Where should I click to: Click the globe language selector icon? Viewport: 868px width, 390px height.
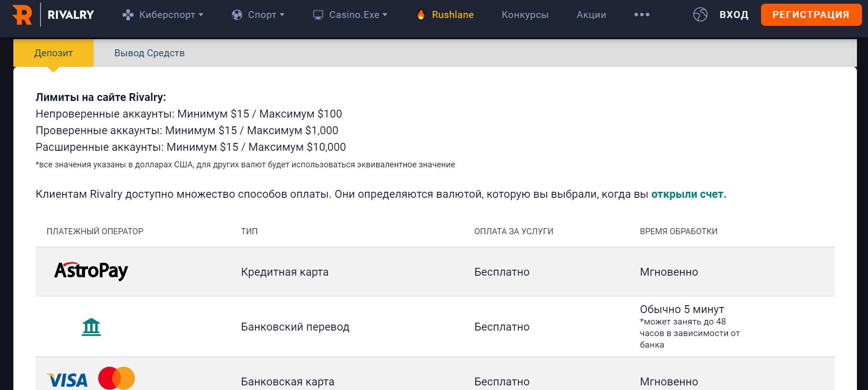[700, 15]
